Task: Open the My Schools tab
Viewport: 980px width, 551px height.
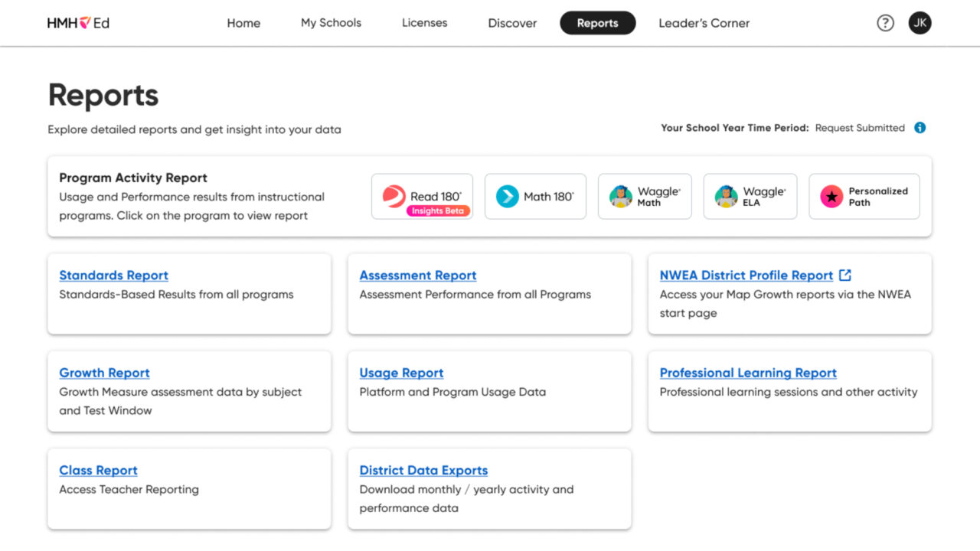Action: pyautogui.click(x=331, y=23)
